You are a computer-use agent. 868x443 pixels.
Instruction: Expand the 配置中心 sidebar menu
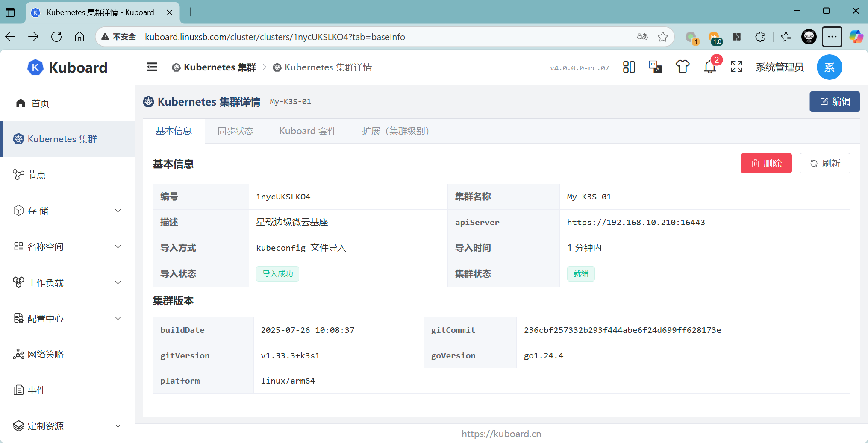coord(68,318)
